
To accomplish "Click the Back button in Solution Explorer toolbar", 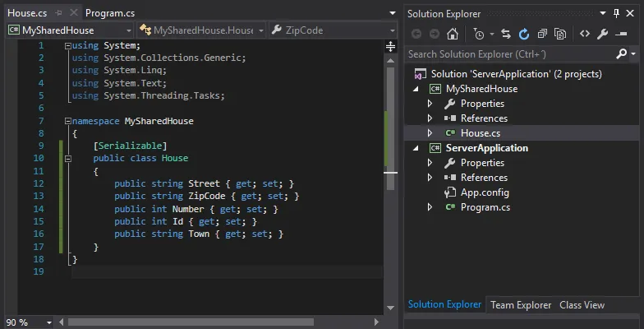I will coord(416,35).
